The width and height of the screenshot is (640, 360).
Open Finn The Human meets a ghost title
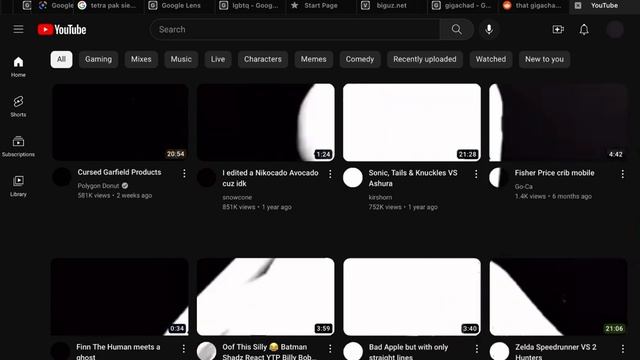[118, 351]
